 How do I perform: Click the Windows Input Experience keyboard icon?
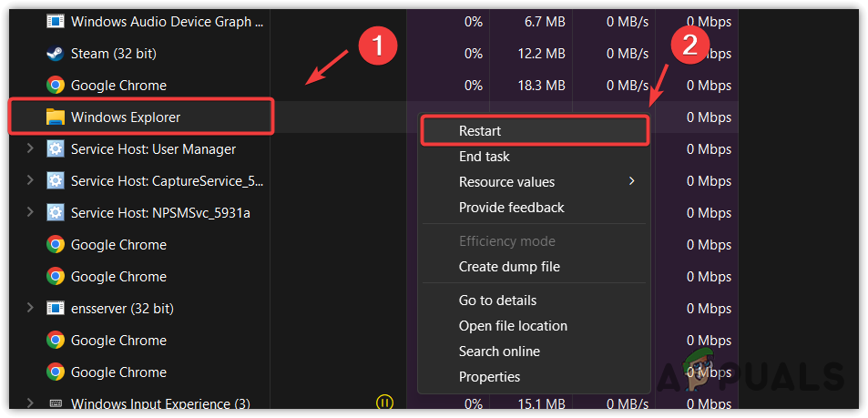coord(56,403)
